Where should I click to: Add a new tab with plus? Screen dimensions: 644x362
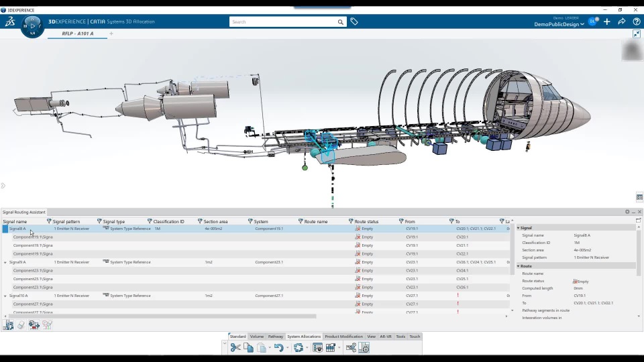pyautogui.click(x=111, y=34)
